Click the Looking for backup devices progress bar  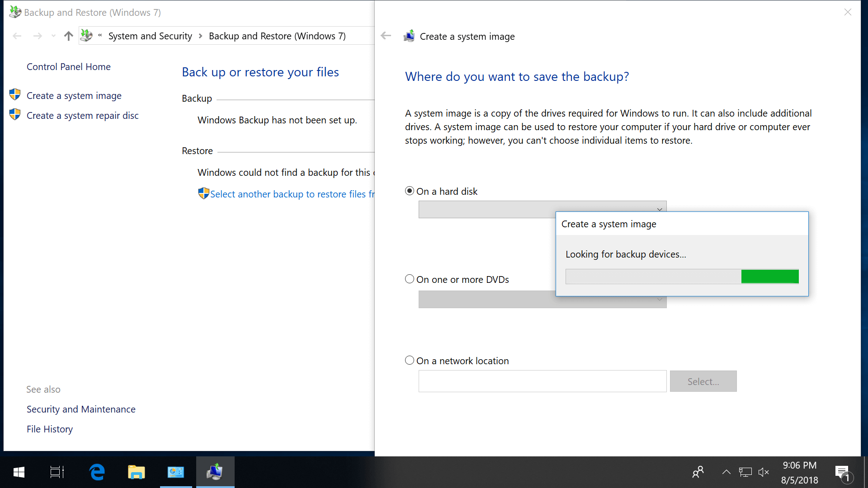click(682, 277)
